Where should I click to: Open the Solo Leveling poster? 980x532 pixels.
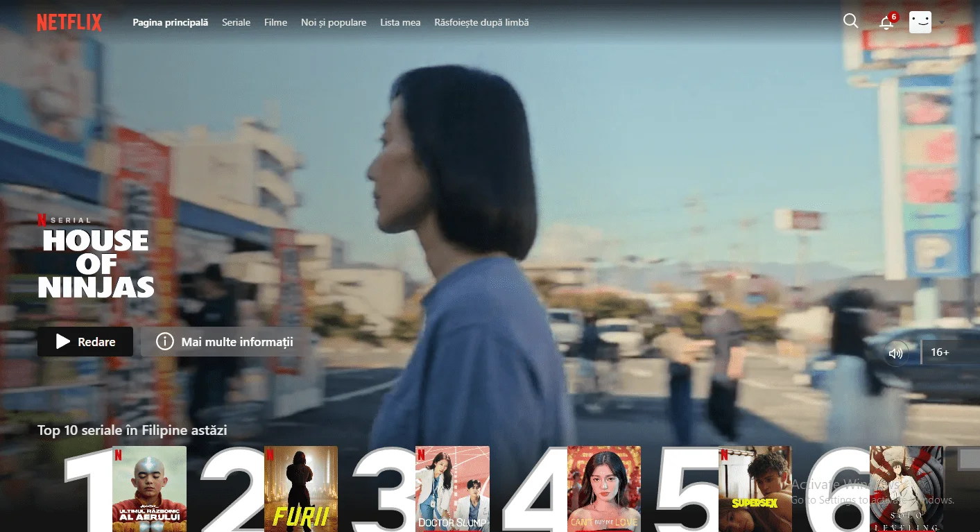[906, 489]
